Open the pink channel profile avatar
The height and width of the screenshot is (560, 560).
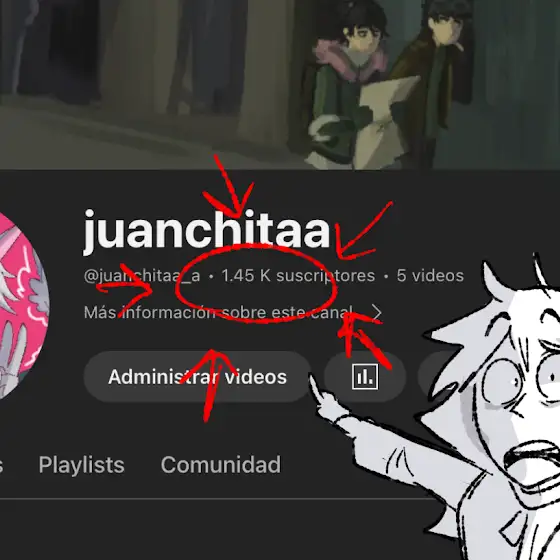pos(21,307)
